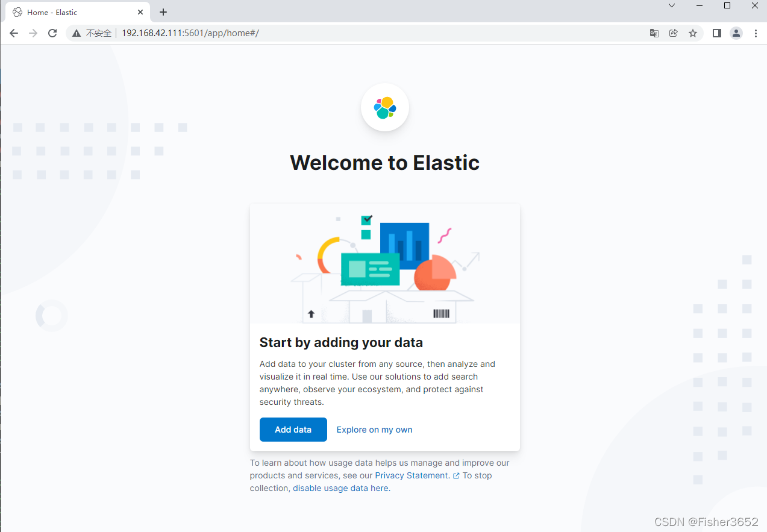Image resolution: width=767 pixels, height=532 pixels.
Task: Click the data illustration image on card
Action: tap(385, 264)
